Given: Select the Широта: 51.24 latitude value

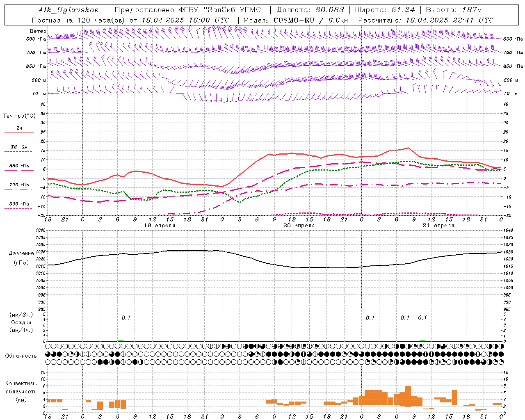Looking at the screenshot, I should pyautogui.click(x=385, y=10).
